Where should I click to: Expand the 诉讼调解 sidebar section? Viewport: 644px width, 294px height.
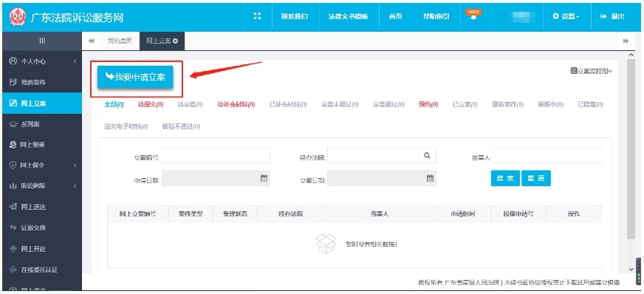tap(42, 186)
